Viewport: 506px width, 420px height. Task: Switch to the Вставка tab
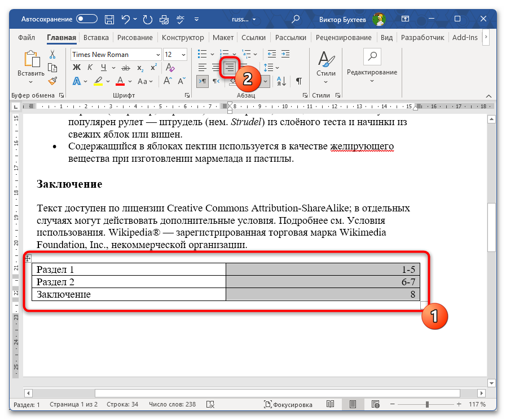(96, 37)
